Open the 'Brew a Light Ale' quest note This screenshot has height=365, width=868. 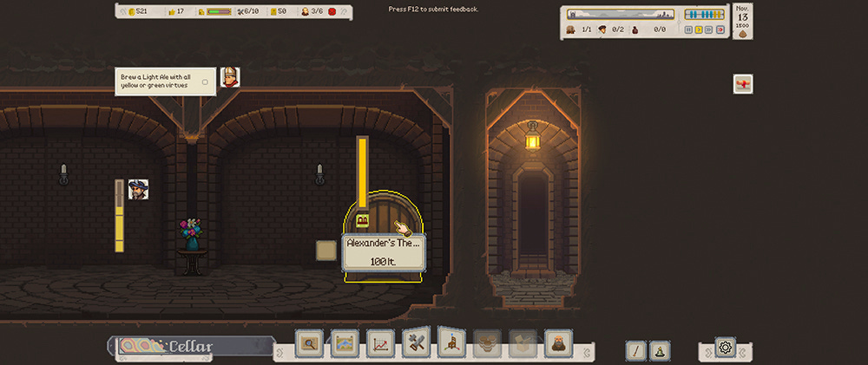coord(166,81)
